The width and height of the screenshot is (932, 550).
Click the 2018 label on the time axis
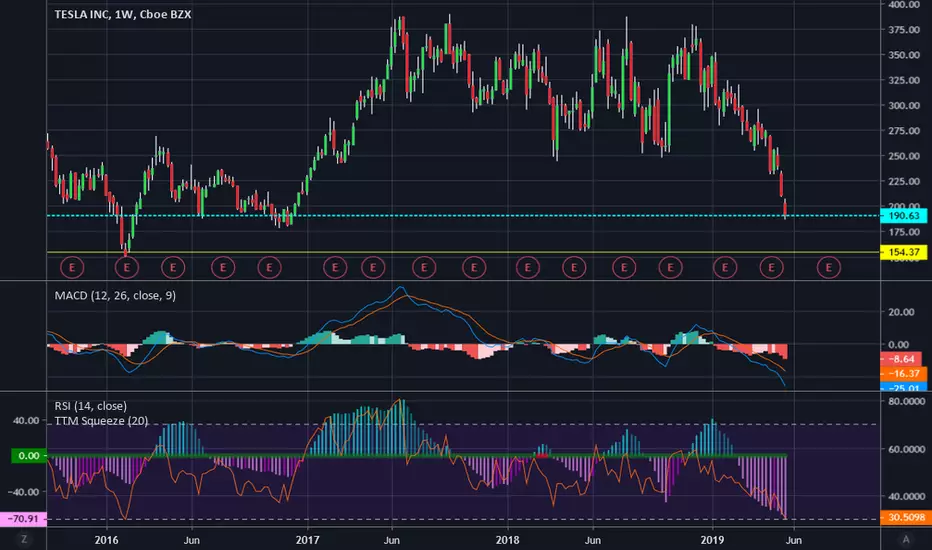pos(507,540)
